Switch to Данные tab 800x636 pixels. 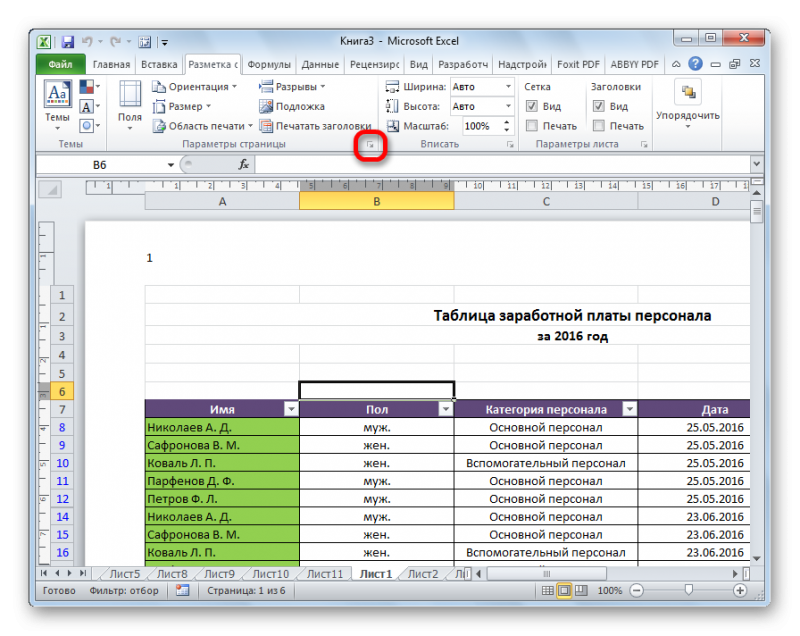tap(320, 65)
